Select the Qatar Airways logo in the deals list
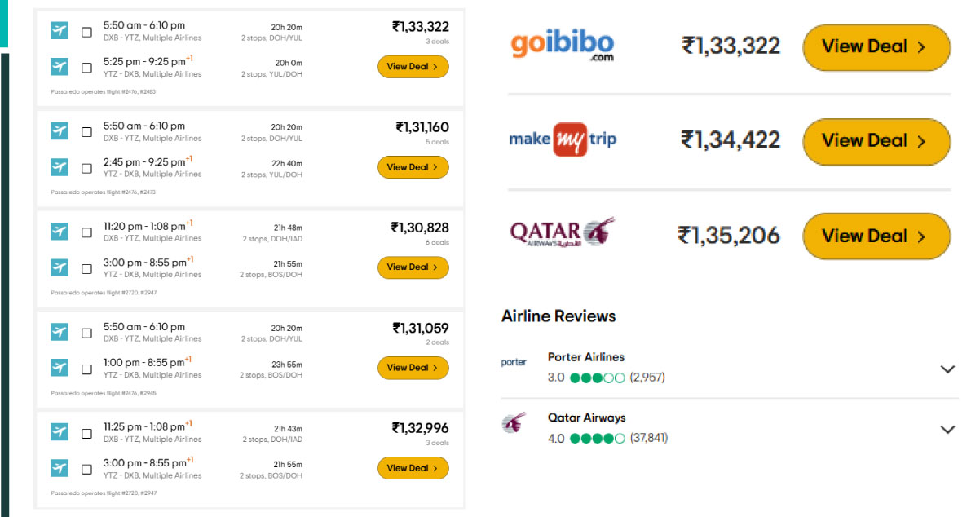980x517 pixels. click(x=563, y=231)
